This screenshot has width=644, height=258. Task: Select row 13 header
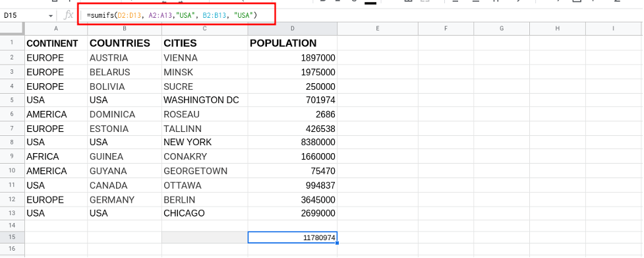tap(13, 213)
